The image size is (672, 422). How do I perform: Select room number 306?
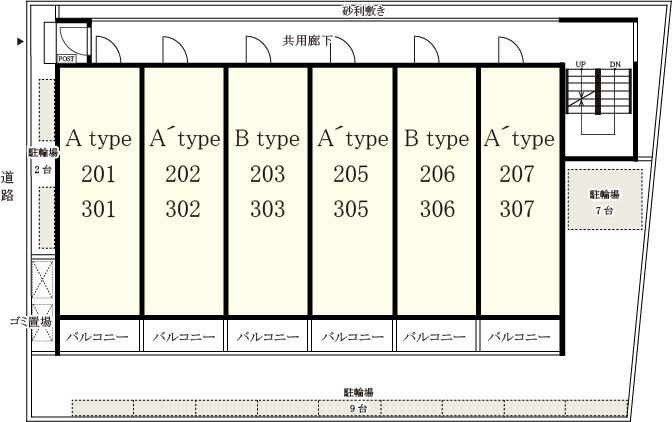(437, 209)
